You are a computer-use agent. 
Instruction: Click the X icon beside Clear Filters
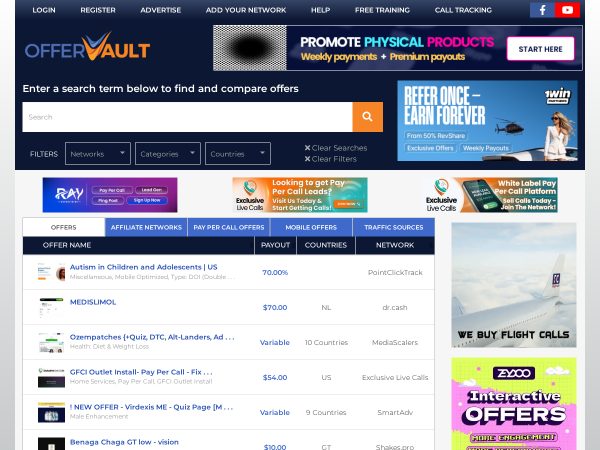307,159
